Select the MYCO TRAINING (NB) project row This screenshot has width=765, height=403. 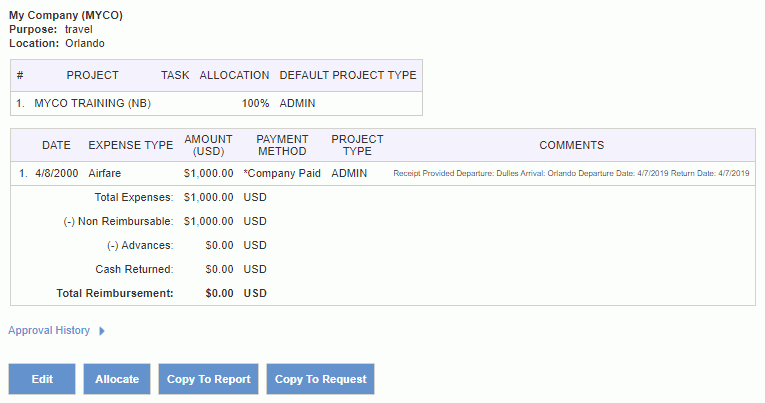pyautogui.click(x=217, y=103)
